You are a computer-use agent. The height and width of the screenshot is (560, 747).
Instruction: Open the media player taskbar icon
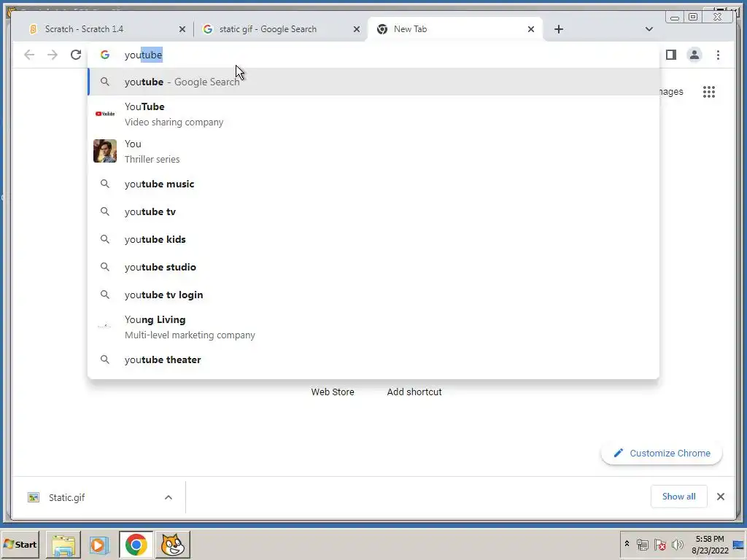tap(99, 544)
